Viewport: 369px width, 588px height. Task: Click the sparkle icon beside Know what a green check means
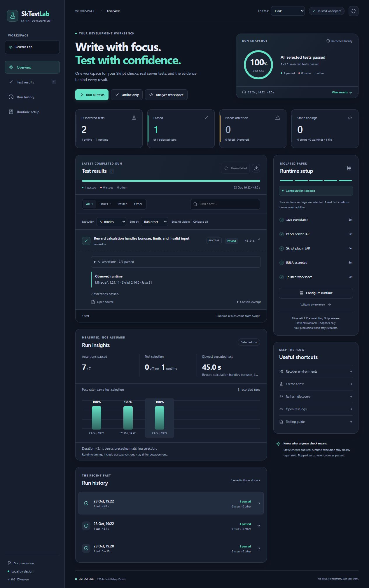tap(278, 444)
